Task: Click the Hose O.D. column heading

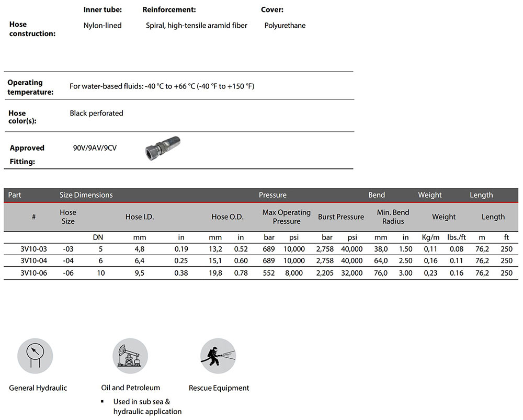Action: click(x=228, y=217)
